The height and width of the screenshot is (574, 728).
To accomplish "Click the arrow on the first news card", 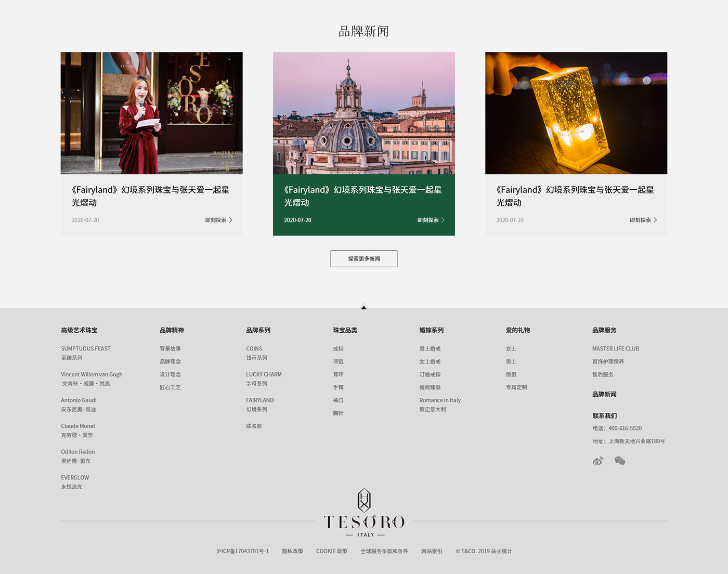I will point(230,220).
